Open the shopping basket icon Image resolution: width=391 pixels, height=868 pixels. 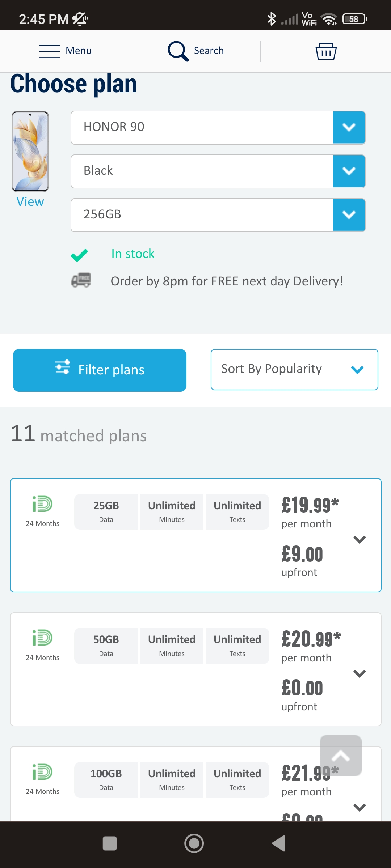[x=326, y=51]
